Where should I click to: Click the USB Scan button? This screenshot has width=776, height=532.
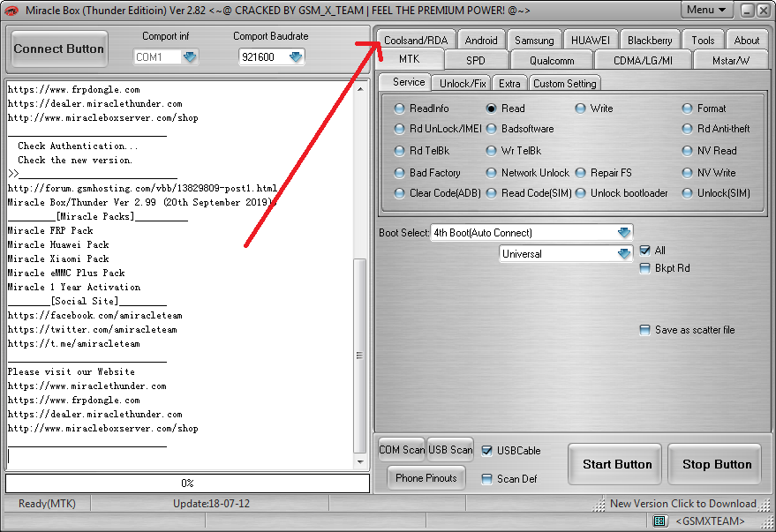coord(450,450)
